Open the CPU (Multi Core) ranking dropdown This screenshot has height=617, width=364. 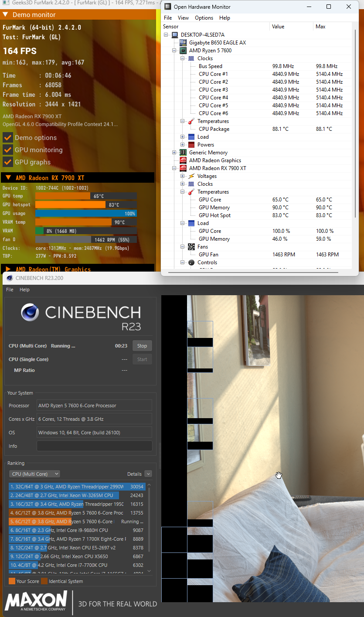34,474
